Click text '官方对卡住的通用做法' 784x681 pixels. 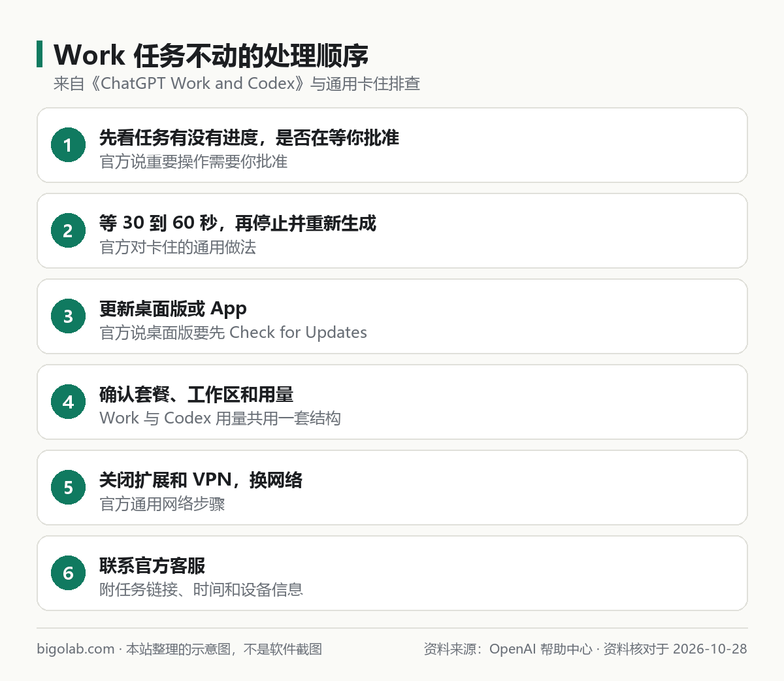(178, 247)
